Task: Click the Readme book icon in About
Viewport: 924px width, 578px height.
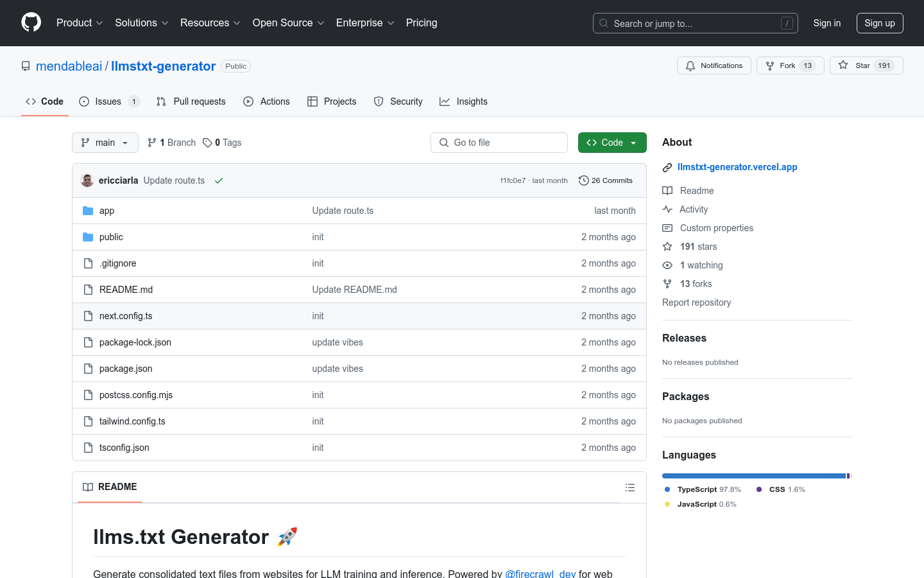Action: (x=667, y=191)
